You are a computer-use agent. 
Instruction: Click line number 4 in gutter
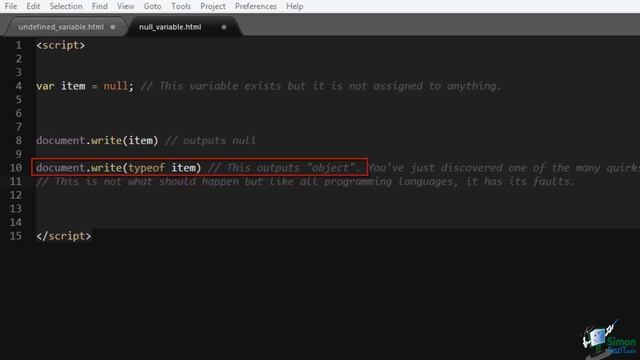19,86
